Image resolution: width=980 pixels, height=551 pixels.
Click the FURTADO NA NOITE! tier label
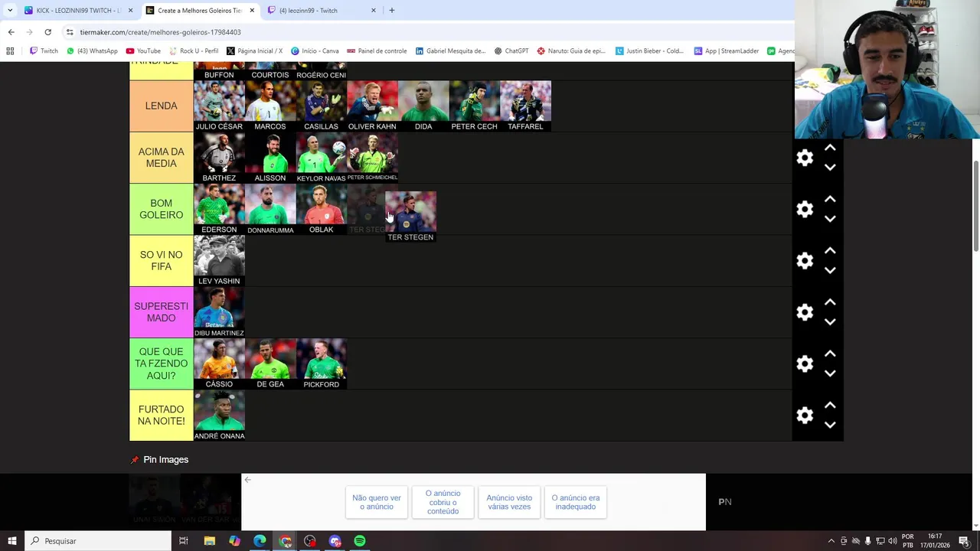(161, 416)
